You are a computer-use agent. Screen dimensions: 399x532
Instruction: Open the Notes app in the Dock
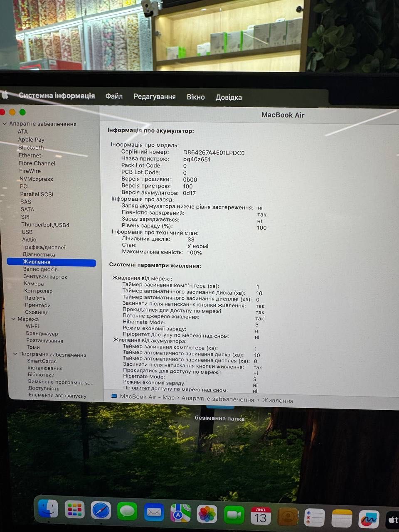click(342, 519)
